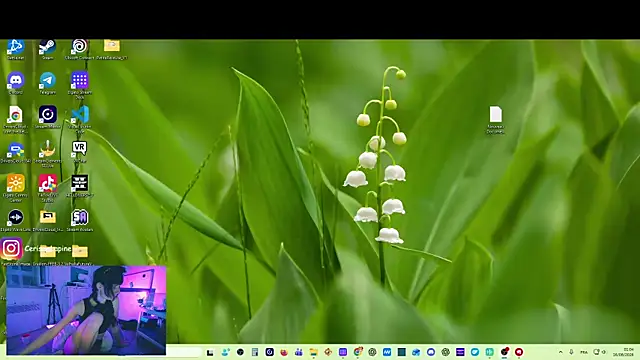This screenshot has height=360, width=640.
Task: Select the folder beside Elgato Wave Link
Action: 47,221
